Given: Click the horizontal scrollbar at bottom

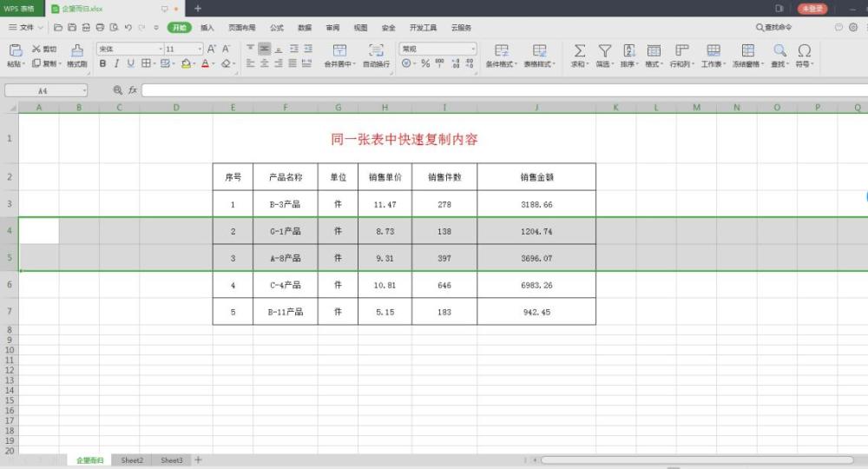Looking at the screenshot, I should (697, 459).
